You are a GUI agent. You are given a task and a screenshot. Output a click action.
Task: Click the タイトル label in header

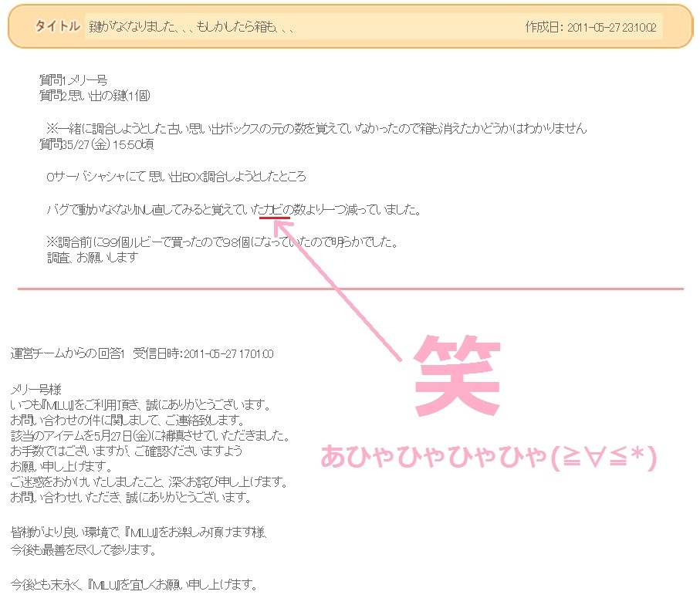tap(57, 26)
